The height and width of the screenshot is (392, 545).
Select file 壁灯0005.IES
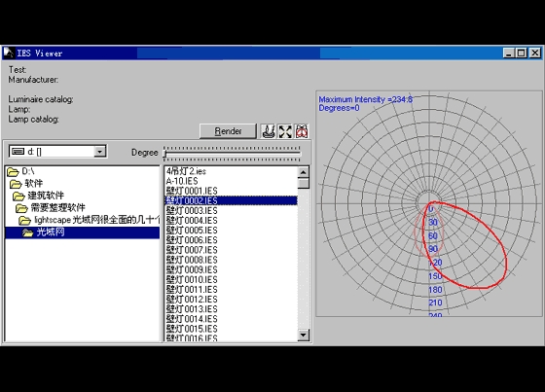pyautogui.click(x=192, y=231)
